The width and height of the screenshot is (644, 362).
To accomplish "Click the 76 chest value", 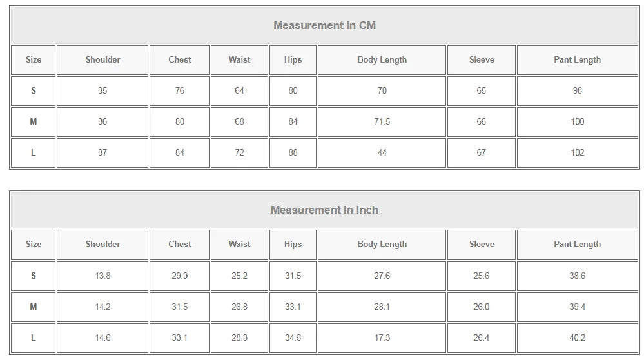I will click(179, 91).
